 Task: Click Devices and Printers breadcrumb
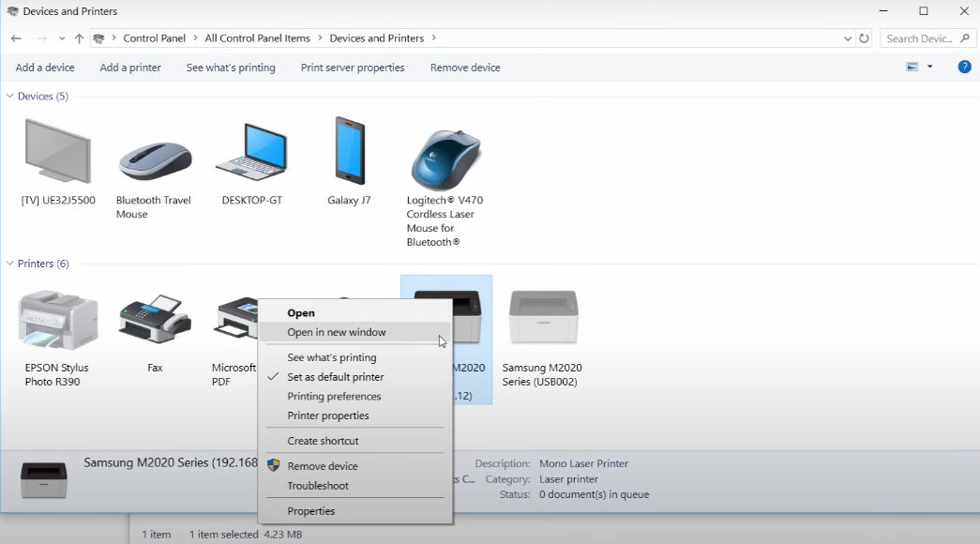(377, 38)
